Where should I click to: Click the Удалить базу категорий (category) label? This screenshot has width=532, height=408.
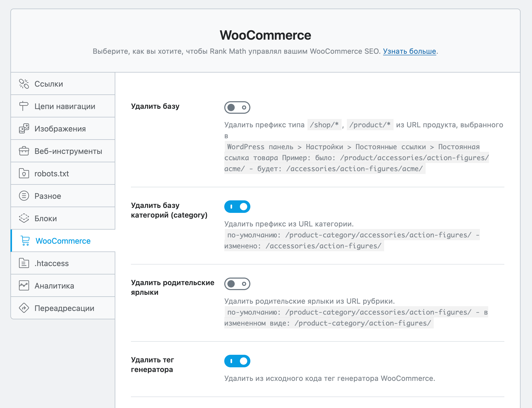click(x=169, y=210)
